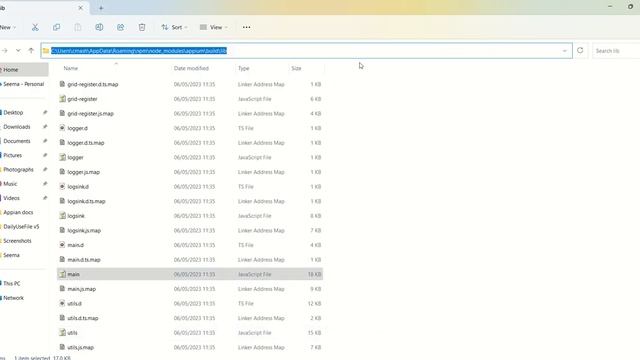This screenshot has height=360, width=640.
Task: Click the pin icon beside Downloads
Action: 45,127
